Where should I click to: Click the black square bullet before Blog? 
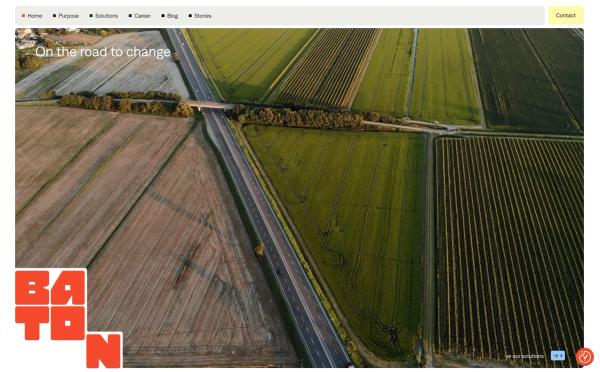[163, 16]
